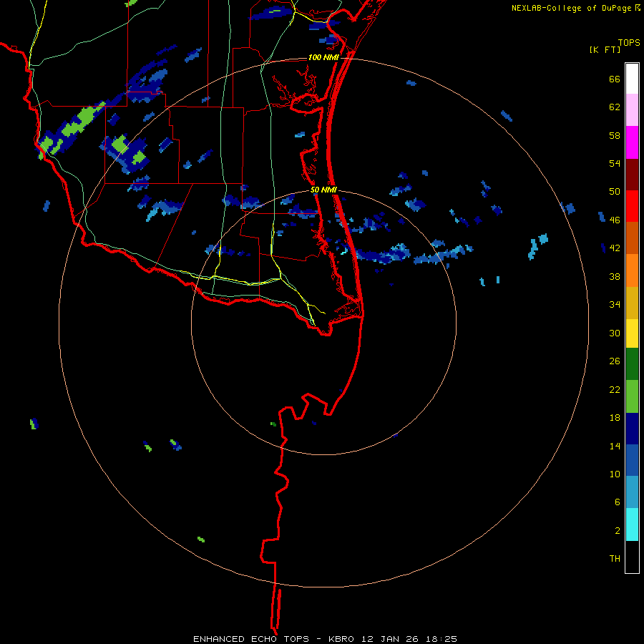Click the legend value 6
Image resolution: width=644 pixels, height=644 pixels.
click(x=618, y=502)
